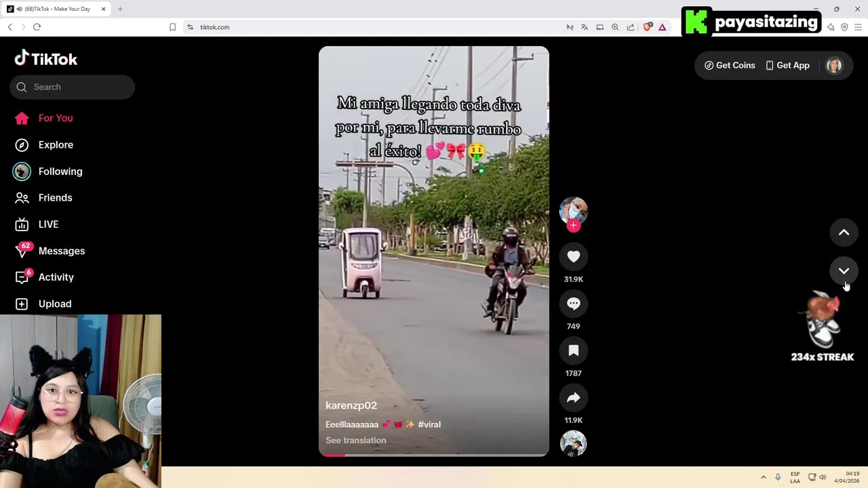This screenshot has height=488, width=868.
Task: Open the Explore page
Action: click(x=44, y=144)
